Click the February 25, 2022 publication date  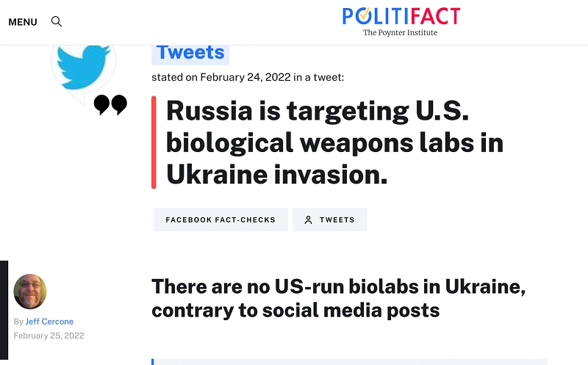point(49,336)
